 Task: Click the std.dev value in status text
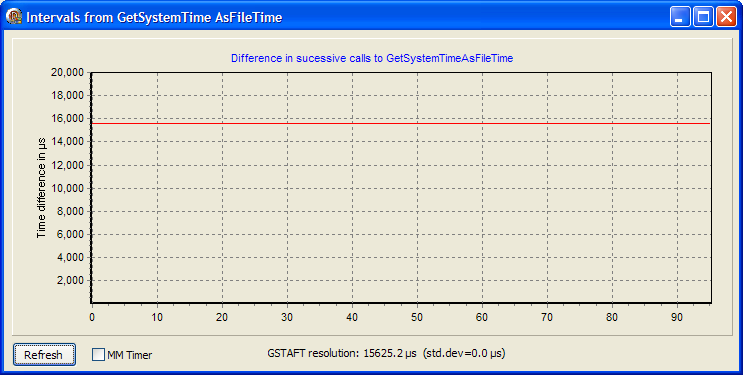pyautogui.click(x=463, y=353)
